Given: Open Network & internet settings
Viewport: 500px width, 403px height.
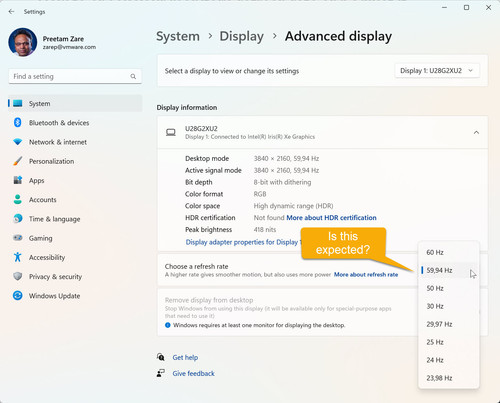Looking at the screenshot, I should click(x=75, y=142).
